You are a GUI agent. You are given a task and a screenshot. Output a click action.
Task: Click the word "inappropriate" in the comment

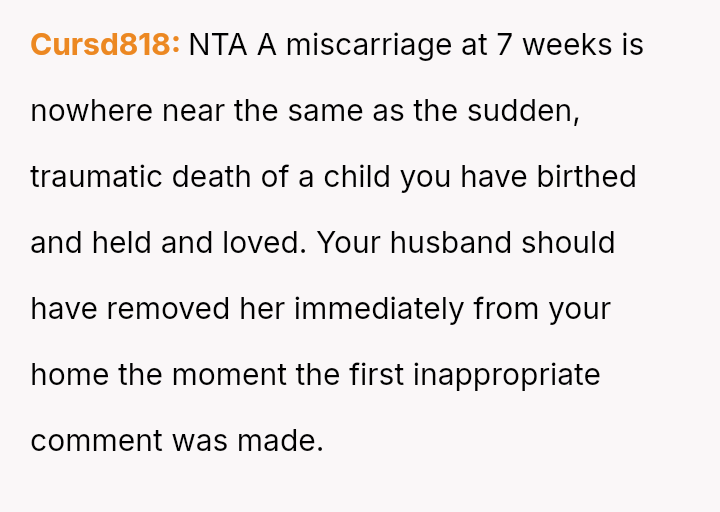point(507,375)
